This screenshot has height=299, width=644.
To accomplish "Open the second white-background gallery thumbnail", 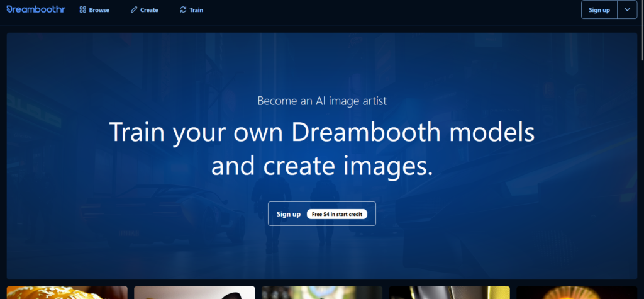I will pyautogui.click(x=194, y=293).
